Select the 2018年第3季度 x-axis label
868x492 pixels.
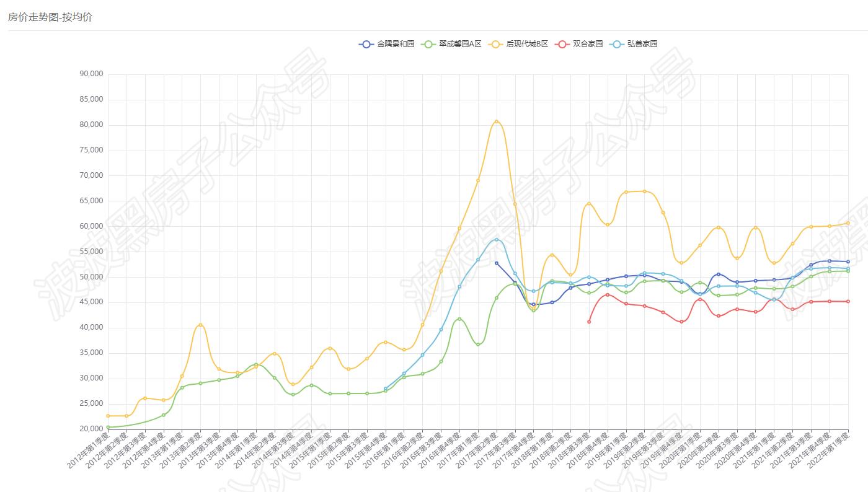pos(570,450)
